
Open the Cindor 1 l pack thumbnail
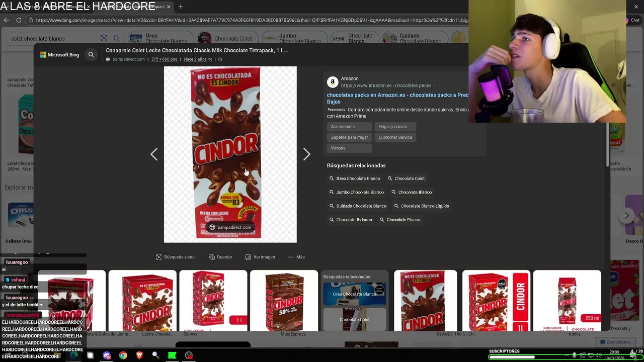click(213, 301)
